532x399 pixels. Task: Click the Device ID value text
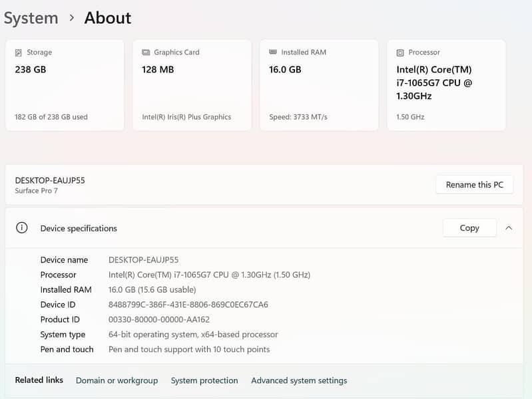[188, 305]
